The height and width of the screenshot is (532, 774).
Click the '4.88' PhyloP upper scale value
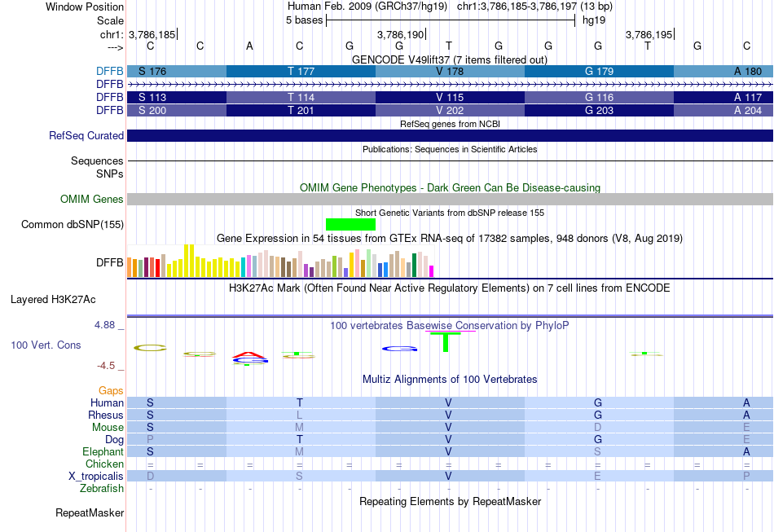[104, 325]
